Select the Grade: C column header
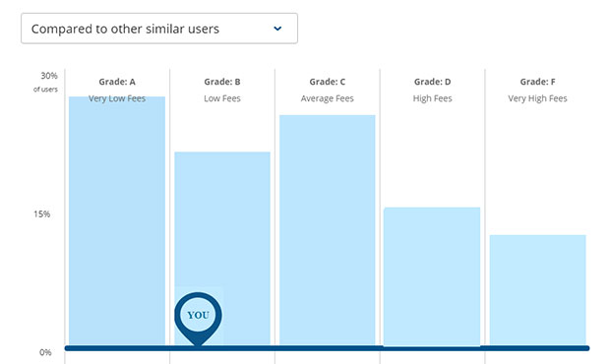This screenshot has height=364, width=610. click(328, 82)
